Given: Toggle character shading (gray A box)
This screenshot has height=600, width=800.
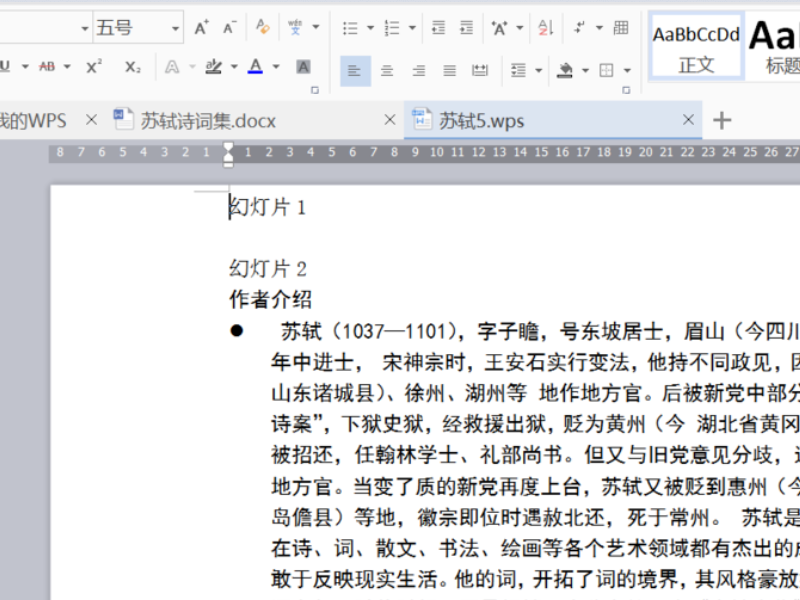Looking at the screenshot, I should click(x=304, y=66).
